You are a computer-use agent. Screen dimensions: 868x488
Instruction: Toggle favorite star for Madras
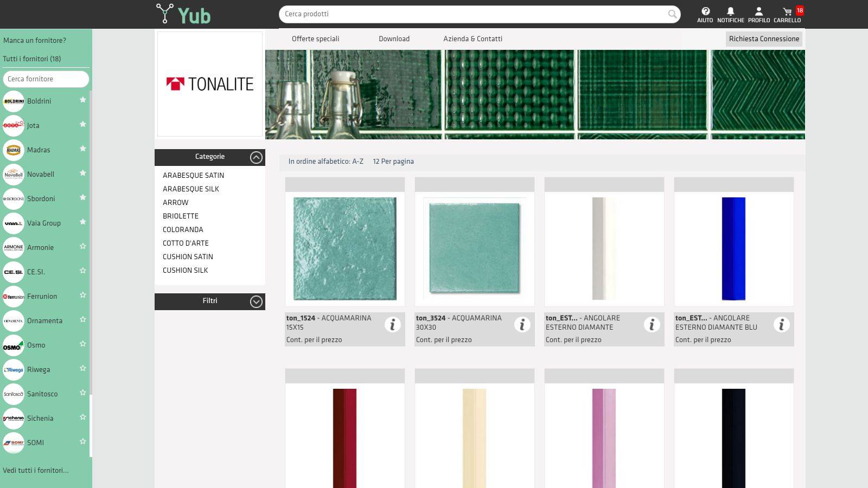coord(83,149)
